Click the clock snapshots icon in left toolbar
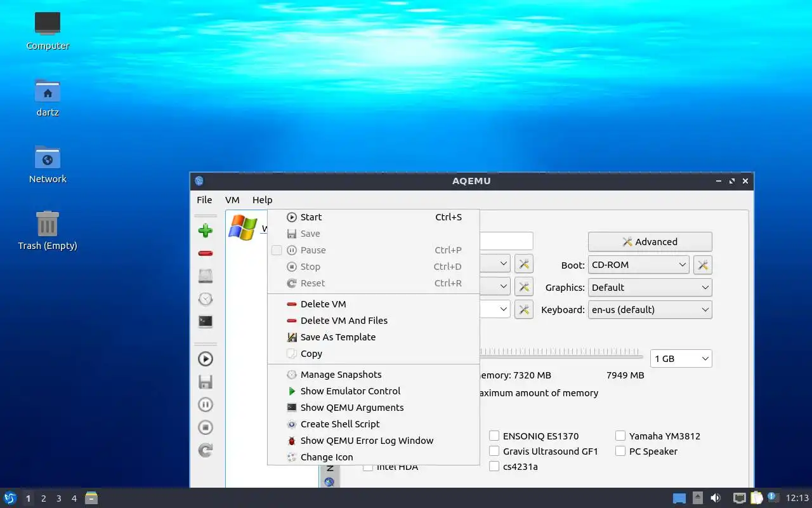 [205, 299]
